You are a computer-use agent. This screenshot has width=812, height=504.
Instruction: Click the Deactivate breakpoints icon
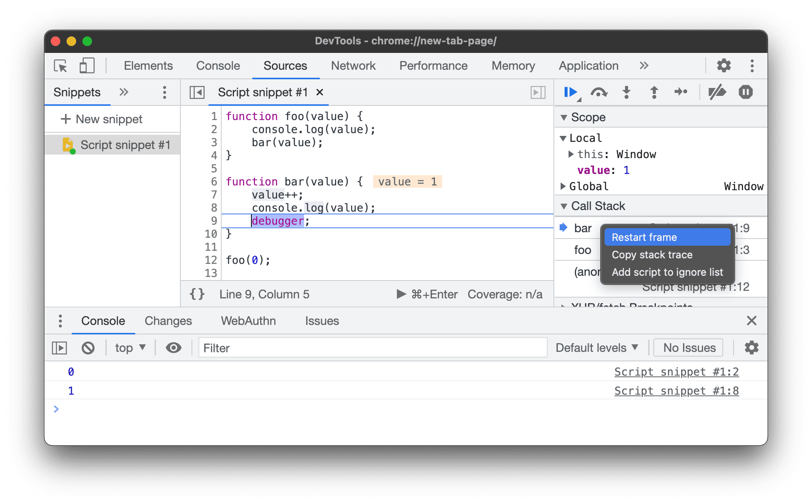[716, 92]
